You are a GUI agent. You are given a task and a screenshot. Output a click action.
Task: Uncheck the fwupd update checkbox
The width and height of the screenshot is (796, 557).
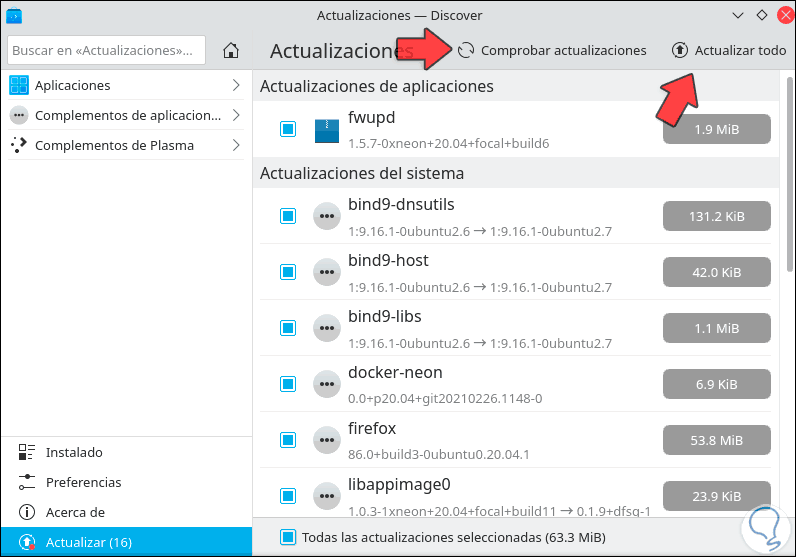click(x=288, y=129)
